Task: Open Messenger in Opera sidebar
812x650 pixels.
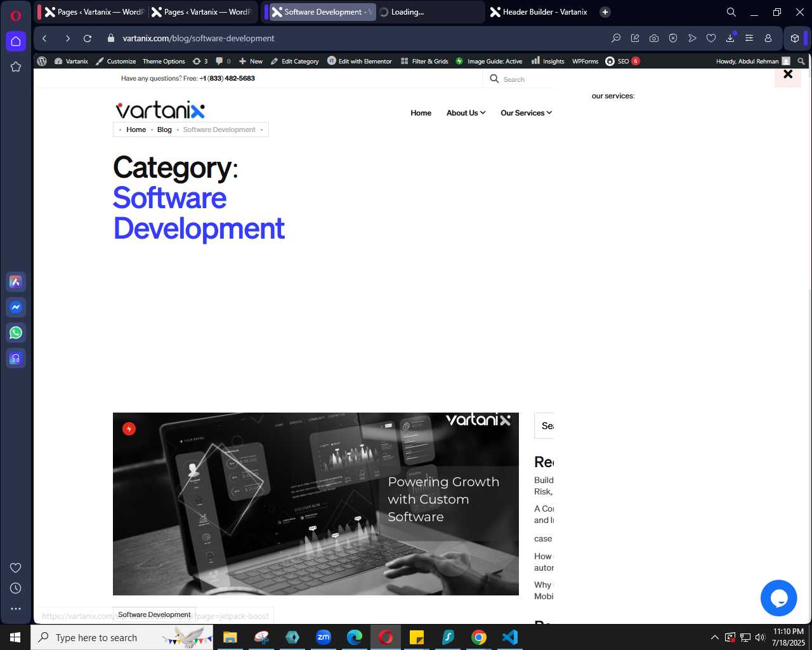Action: click(x=16, y=307)
